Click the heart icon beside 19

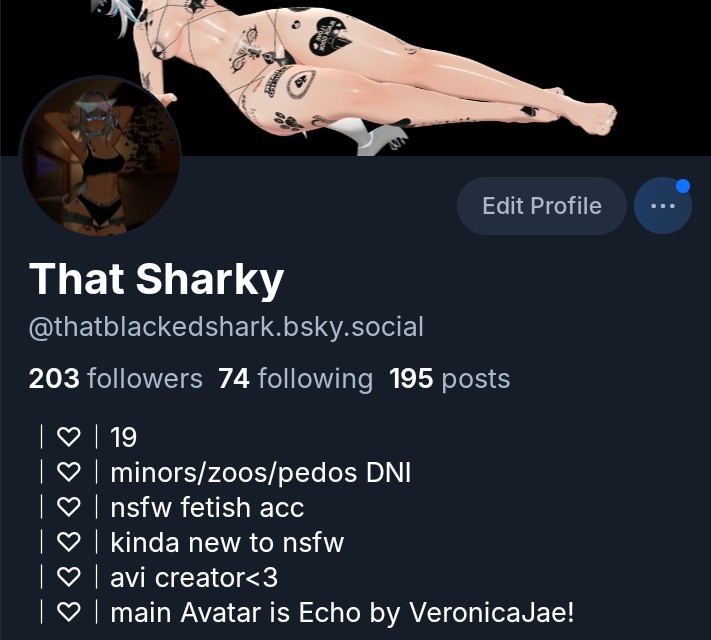(68, 437)
